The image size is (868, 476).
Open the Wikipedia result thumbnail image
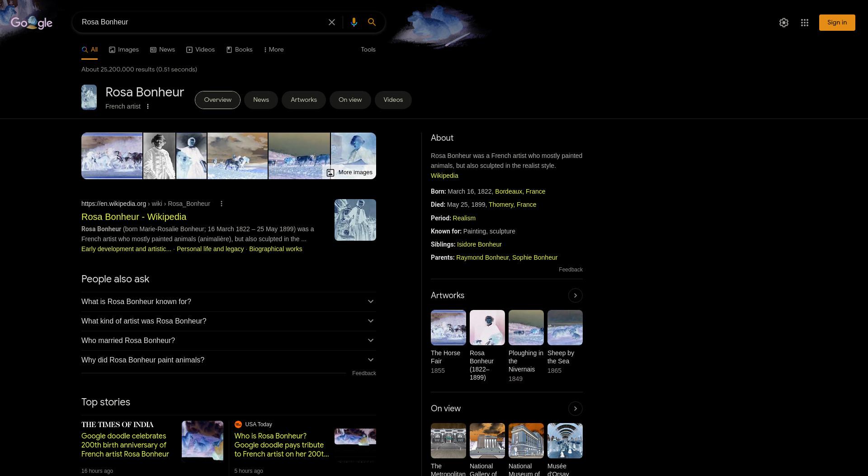355,220
